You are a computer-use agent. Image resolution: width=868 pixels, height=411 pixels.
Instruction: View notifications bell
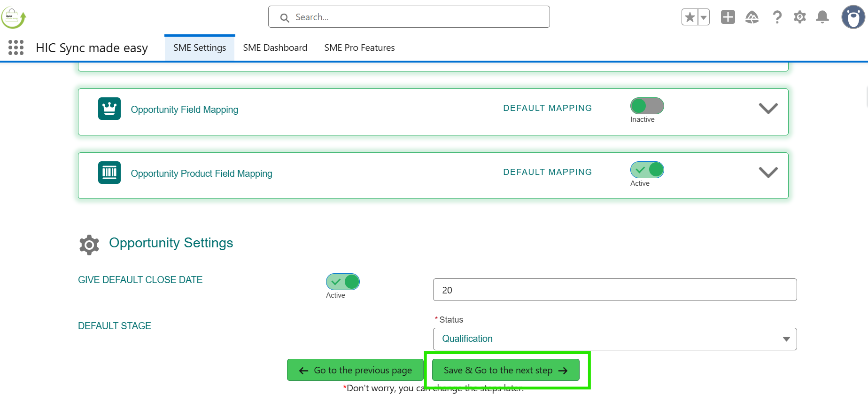(x=822, y=17)
